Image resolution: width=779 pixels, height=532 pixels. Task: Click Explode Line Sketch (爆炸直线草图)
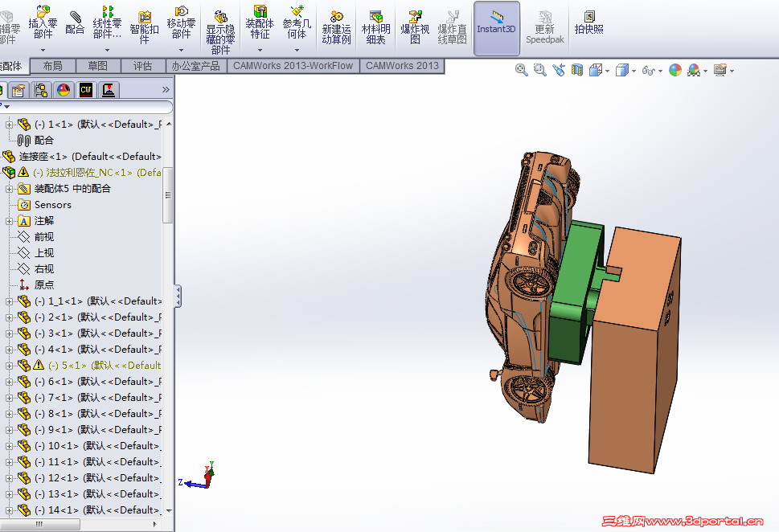[452, 27]
